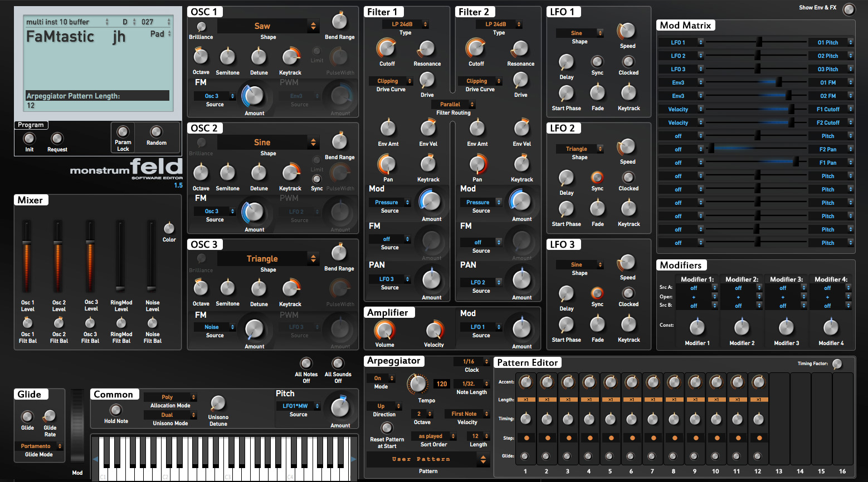Open the Glide Mode Portamento dropdown

[39, 446]
